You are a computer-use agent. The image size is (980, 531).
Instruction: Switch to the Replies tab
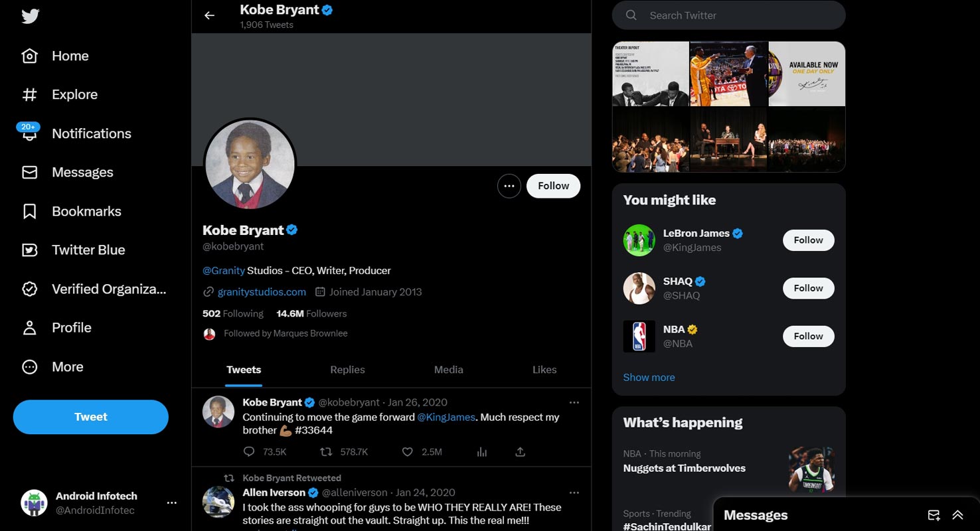(x=348, y=370)
